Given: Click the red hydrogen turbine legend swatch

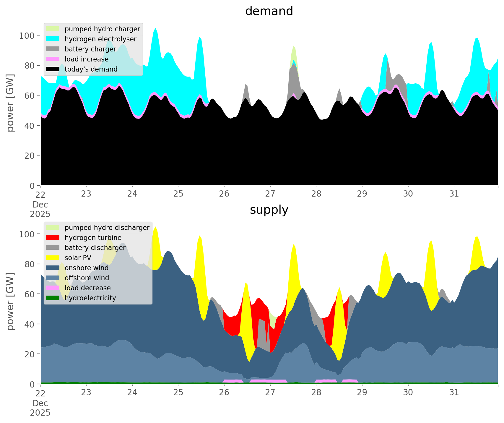Looking at the screenshot, I should tap(53, 238).
